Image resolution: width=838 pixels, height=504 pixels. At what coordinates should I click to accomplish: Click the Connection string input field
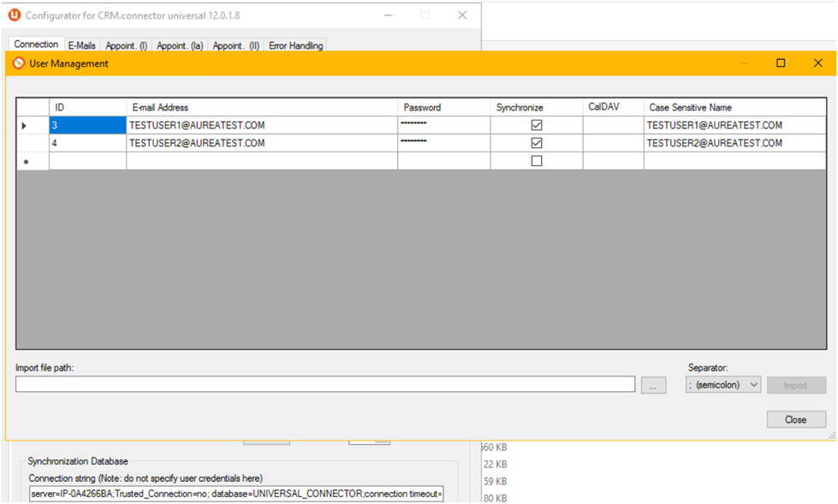pyautogui.click(x=236, y=494)
